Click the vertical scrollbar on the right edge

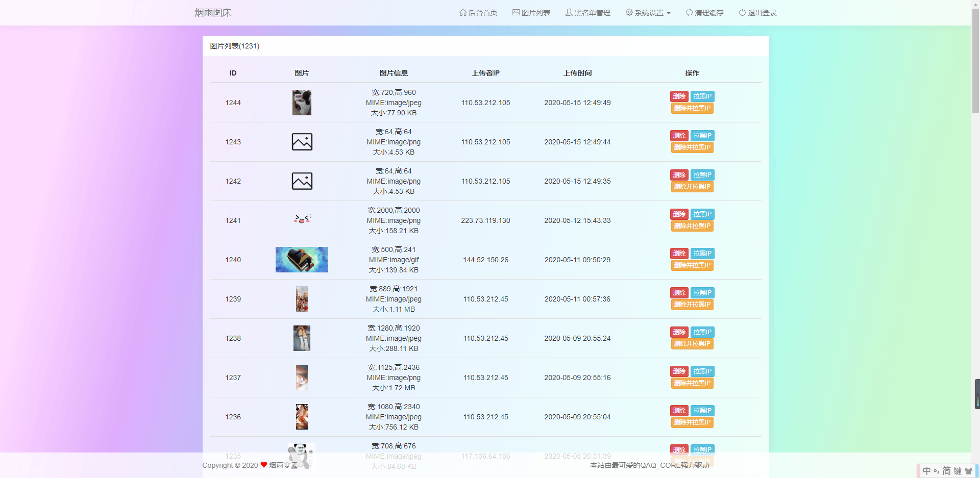click(x=975, y=395)
